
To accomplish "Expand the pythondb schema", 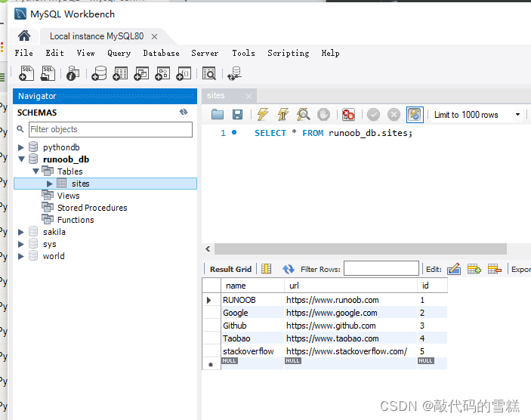I will pos(21,147).
